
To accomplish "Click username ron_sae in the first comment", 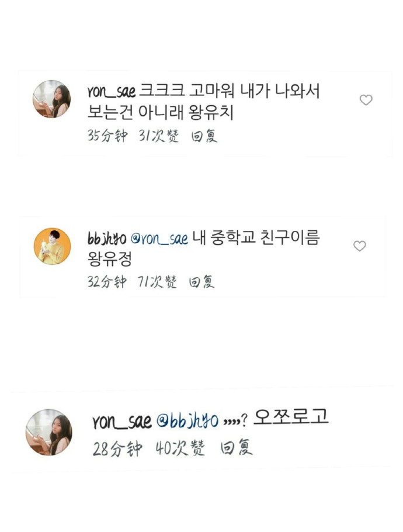I will click(111, 91).
